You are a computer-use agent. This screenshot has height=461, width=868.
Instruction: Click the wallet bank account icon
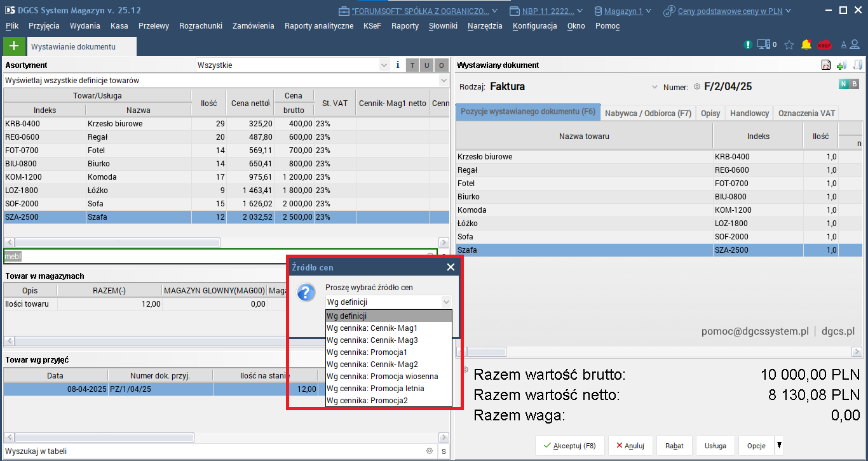point(515,11)
